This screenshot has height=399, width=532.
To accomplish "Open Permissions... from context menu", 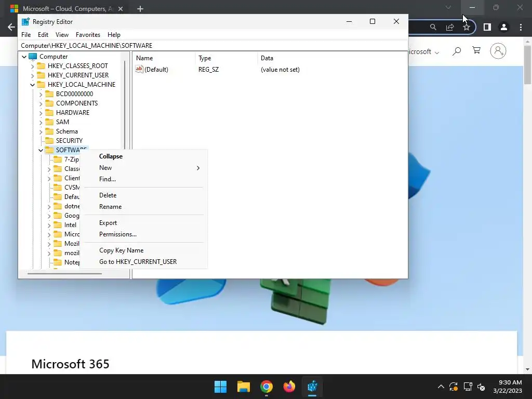I will (143, 234).
